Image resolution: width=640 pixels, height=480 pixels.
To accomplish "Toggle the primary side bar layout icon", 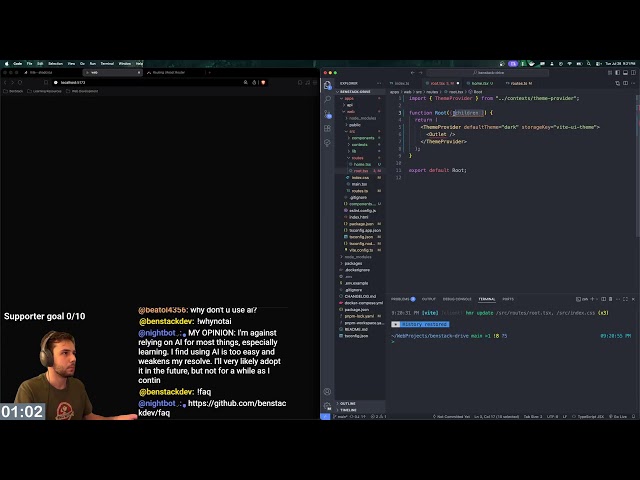I will click(618, 73).
